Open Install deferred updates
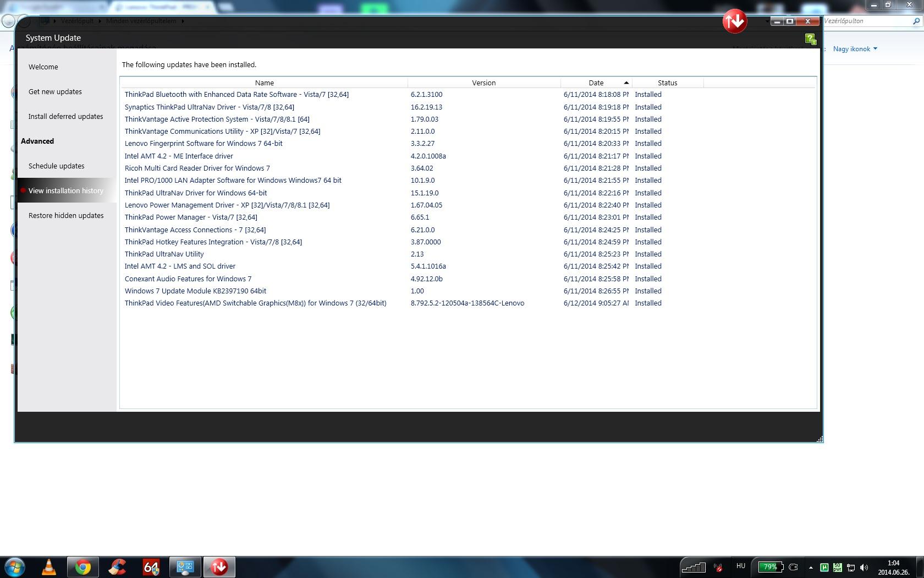 [65, 116]
